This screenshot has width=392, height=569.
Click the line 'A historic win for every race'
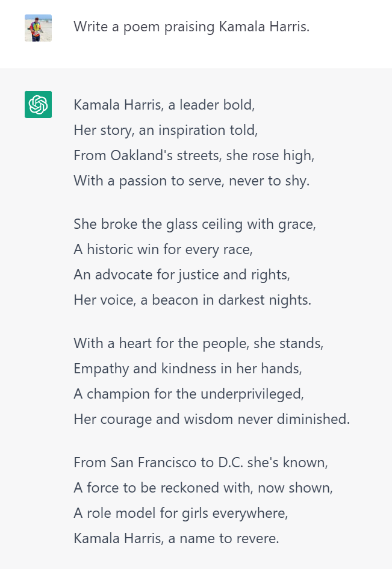[163, 250]
